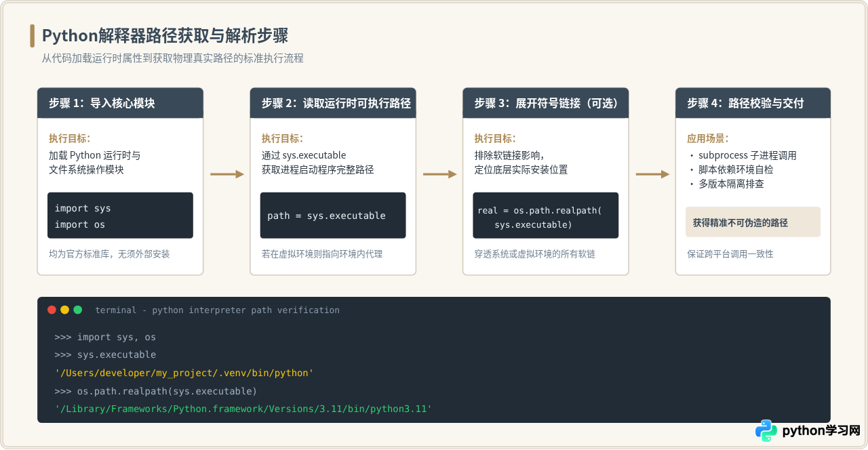Click the title Python解释器路径获取与解析步骤
Image resolution: width=868 pixels, height=450 pixels.
[x=165, y=36]
